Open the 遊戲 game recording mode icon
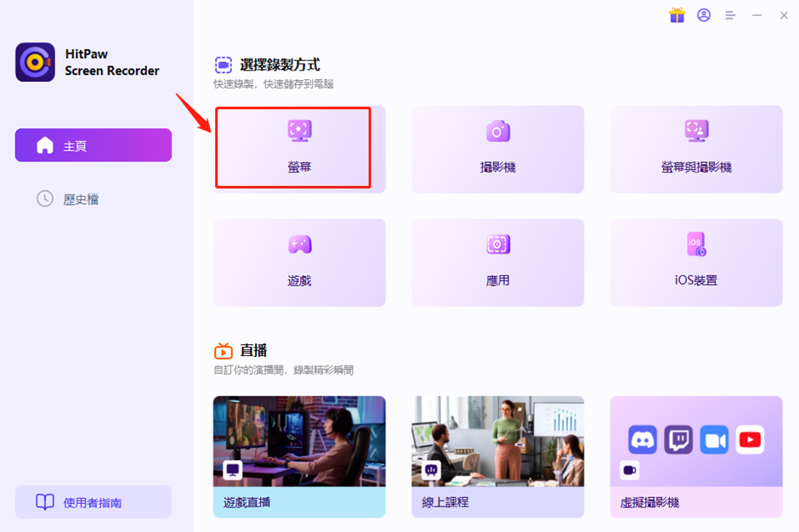Screen dimensions: 799x532 point(299,245)
